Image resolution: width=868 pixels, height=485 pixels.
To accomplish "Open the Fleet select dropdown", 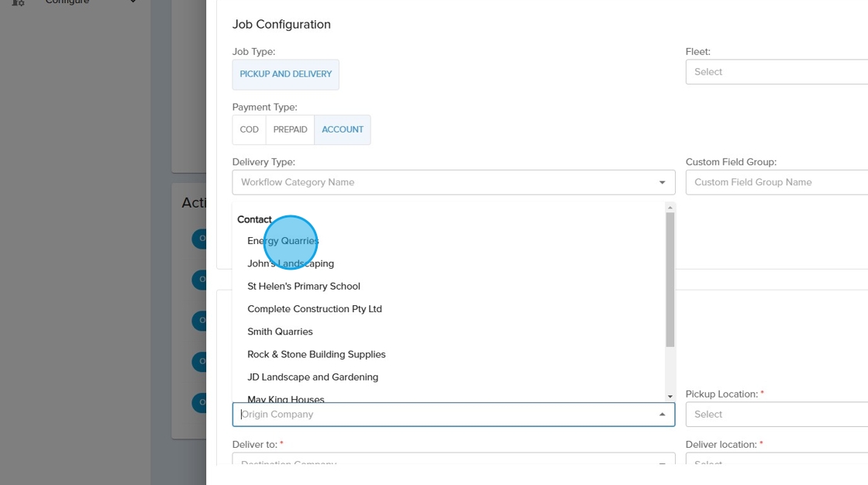I will click(775, 72).
